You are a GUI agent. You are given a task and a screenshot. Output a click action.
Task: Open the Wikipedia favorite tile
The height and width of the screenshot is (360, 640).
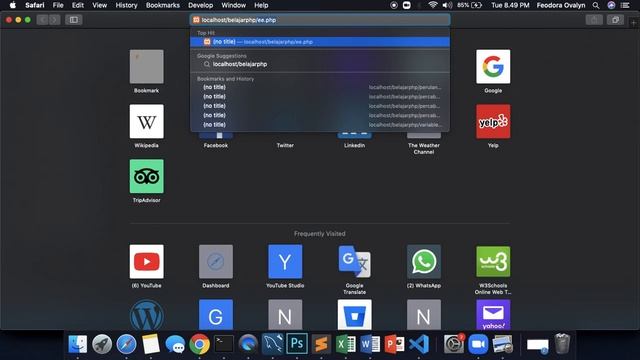tap(147, 121)
